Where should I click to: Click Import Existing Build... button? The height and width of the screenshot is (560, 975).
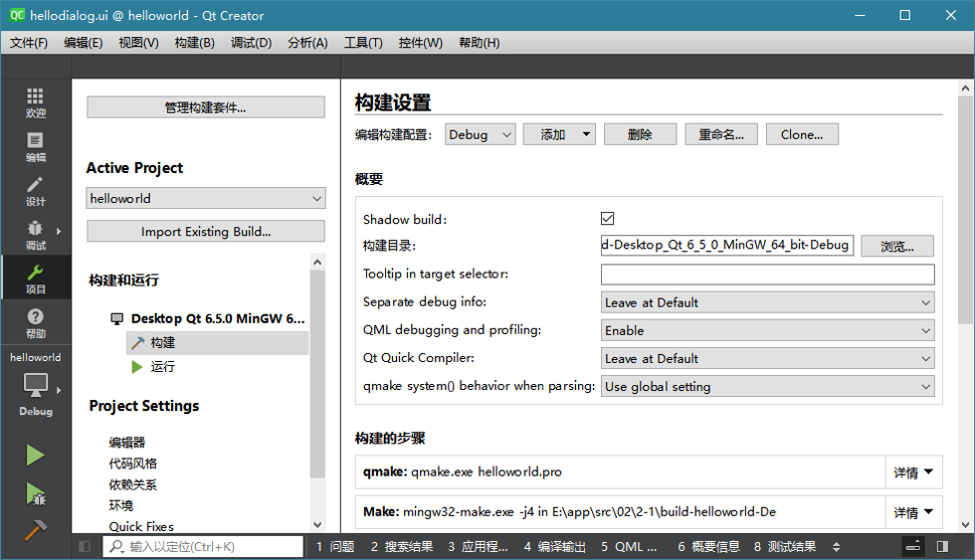(206, 231)
